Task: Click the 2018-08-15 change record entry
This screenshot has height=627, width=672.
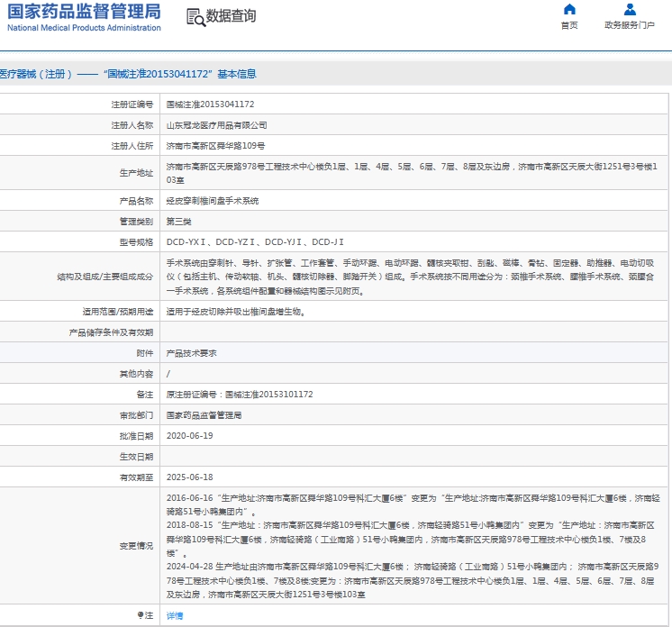Action: click(x=411, y=539)
